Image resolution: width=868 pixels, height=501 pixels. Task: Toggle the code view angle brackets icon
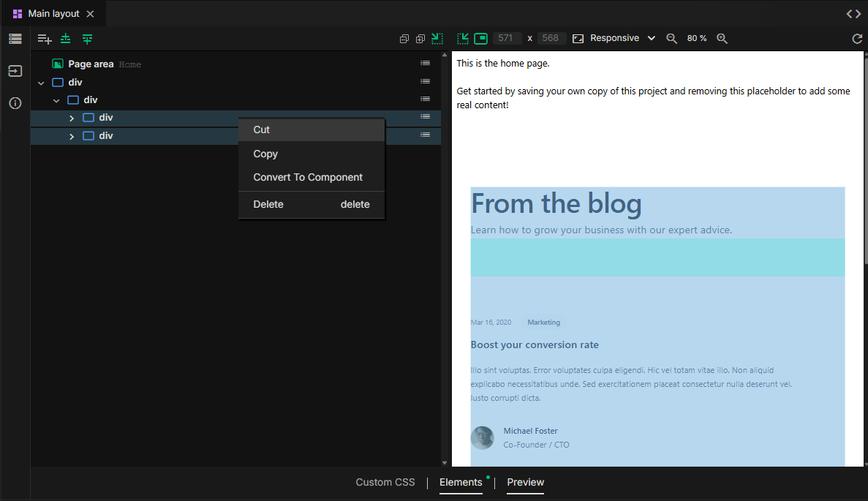click(x=853, y=14)
